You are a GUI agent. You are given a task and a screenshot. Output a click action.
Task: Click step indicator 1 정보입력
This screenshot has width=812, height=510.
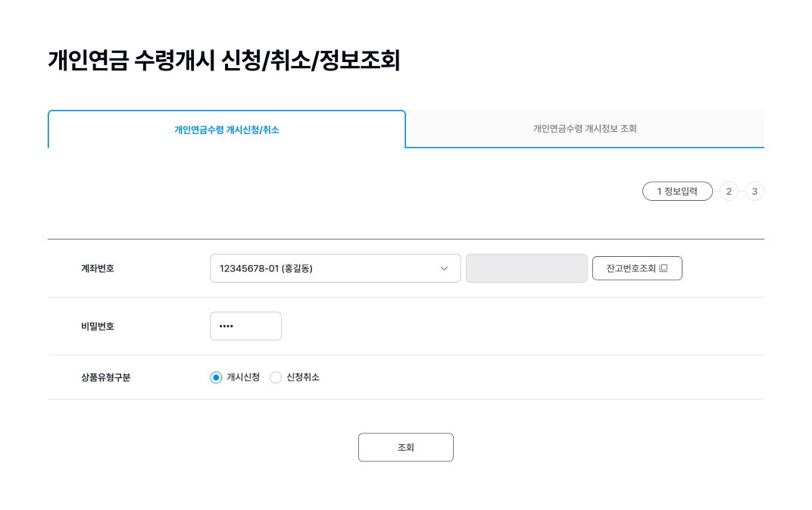pyautogui.click(x=677, y=191)
